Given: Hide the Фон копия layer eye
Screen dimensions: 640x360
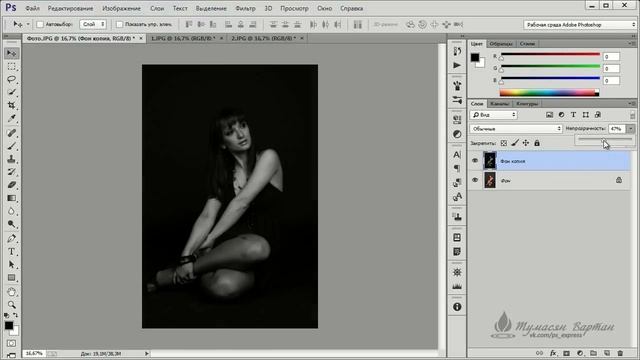Looking at the screenshot, I should [475, 161].
